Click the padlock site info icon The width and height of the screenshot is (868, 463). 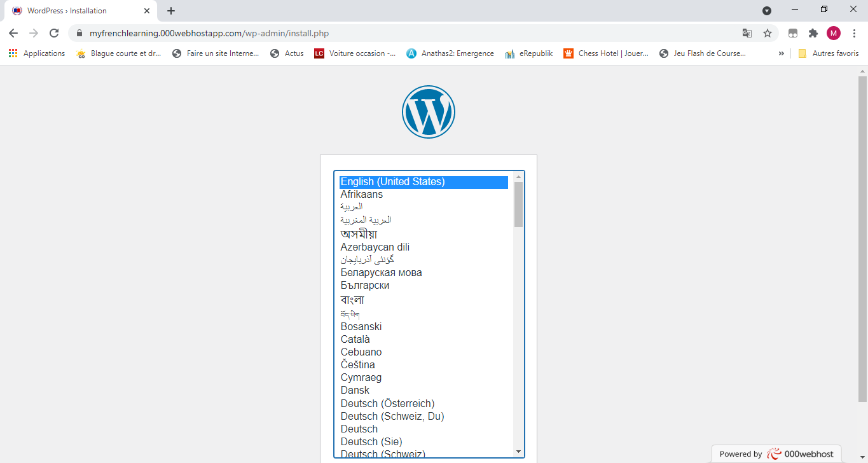click(79, 33)
